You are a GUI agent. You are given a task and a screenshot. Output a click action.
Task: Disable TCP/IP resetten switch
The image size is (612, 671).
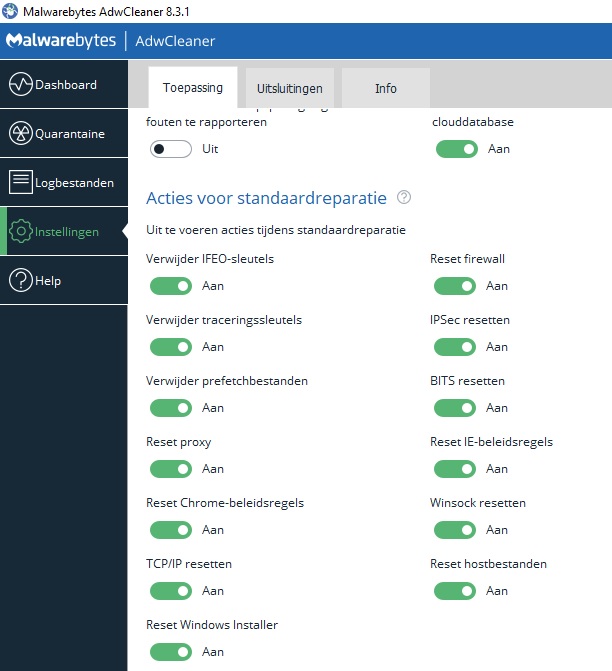(x=170, y=591)
